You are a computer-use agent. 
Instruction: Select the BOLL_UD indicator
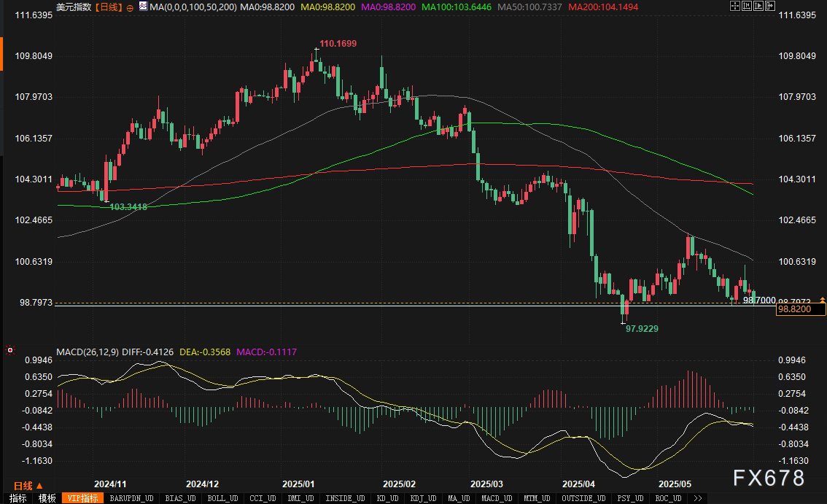pos(223,498)
